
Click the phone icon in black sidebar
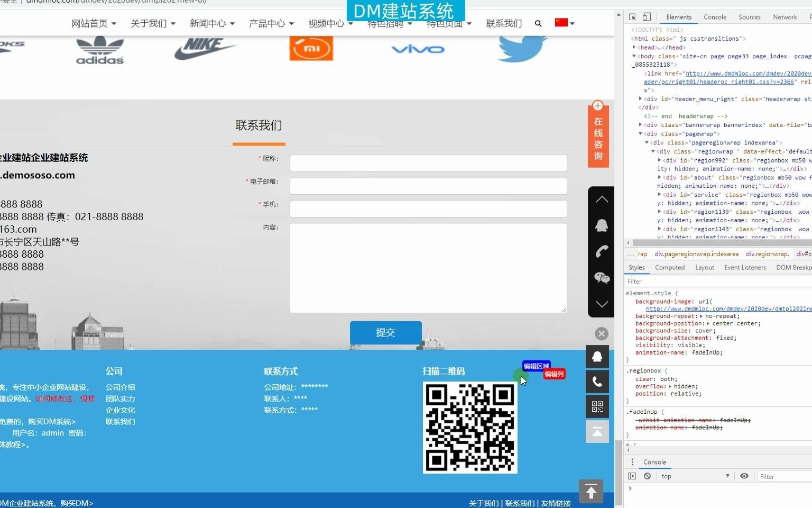602,252
